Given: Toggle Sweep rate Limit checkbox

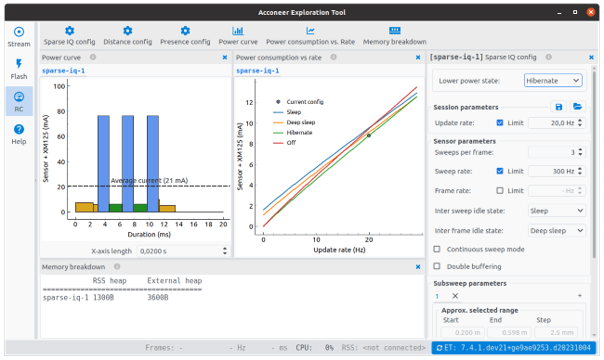Looking at the screenshot, I should (x=500, y=171).
